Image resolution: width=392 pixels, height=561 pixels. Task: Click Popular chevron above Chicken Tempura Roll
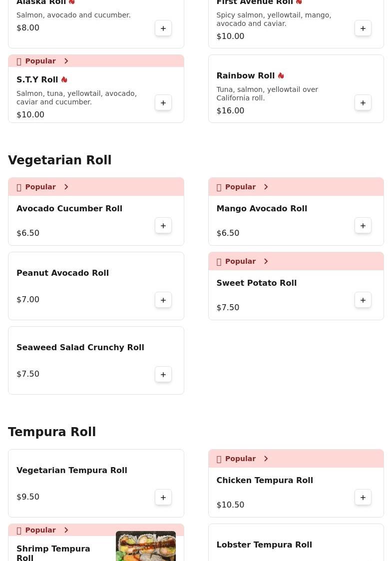(x=266, y=459)
